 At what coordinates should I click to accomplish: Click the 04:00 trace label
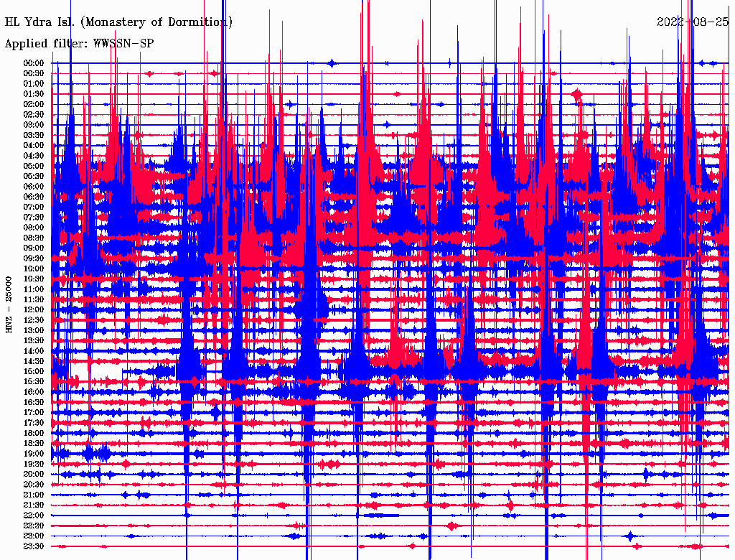34,146
